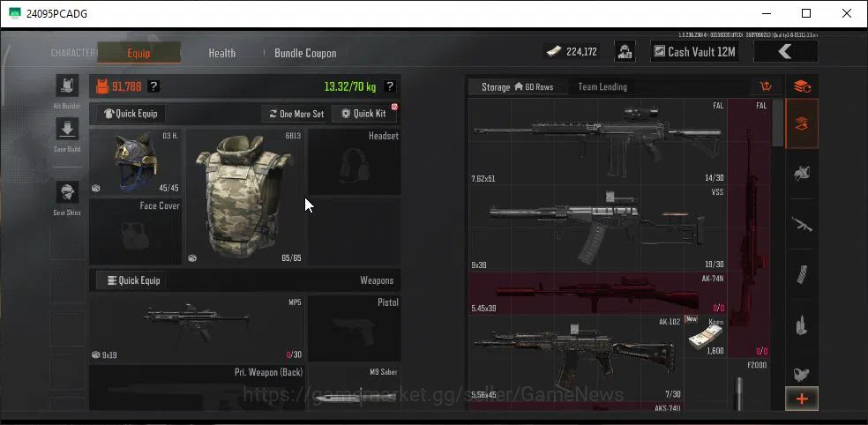Switch to the Health tab
Viewport: 868px width, 425px height.
(222, 53)
